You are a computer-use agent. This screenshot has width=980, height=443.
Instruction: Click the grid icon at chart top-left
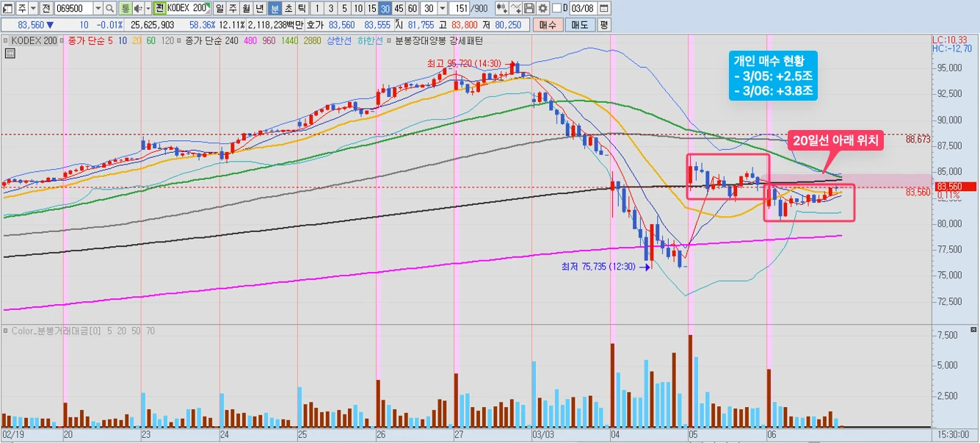tap(10, 53)
